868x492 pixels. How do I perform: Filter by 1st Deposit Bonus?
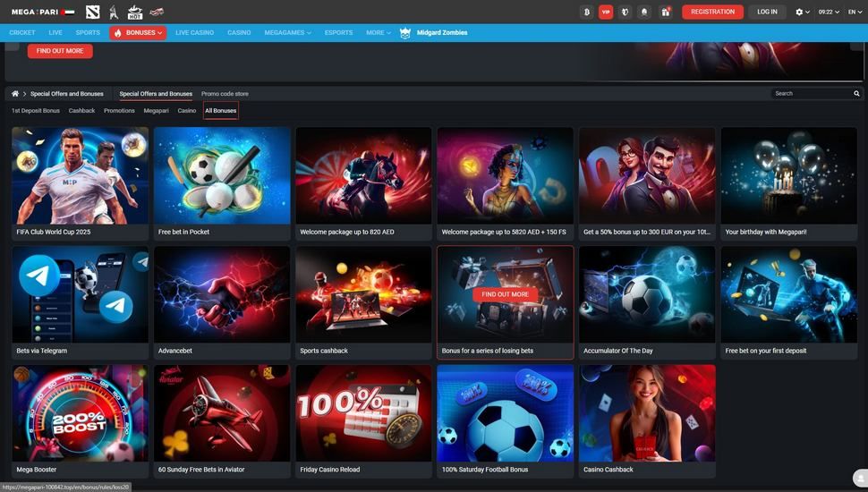(x=36, y=111)
